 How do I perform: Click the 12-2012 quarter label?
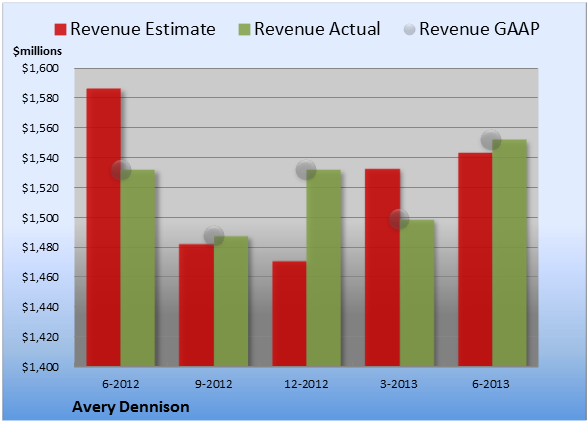click(x=306, y=384)
